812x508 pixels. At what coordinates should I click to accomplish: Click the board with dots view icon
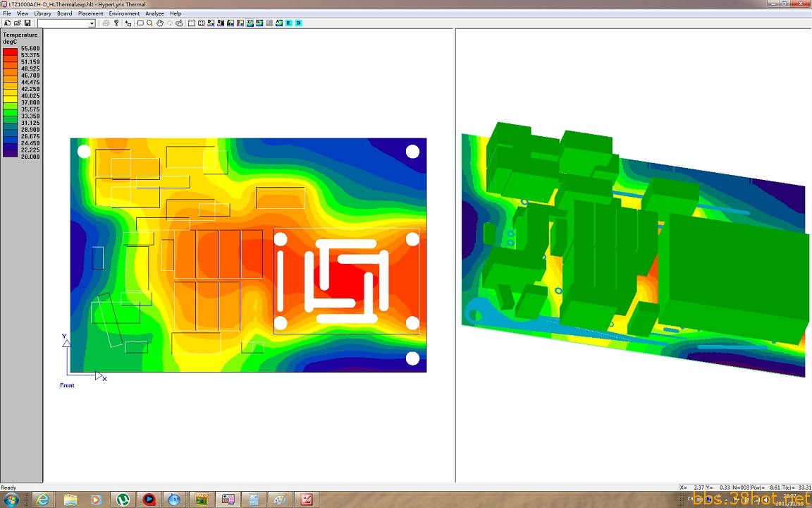coord(202,23)
